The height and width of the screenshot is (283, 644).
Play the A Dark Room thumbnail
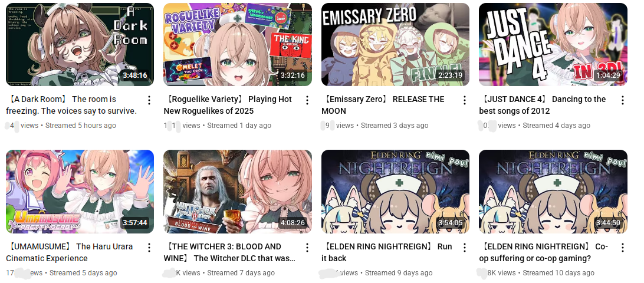coord(80,44)
